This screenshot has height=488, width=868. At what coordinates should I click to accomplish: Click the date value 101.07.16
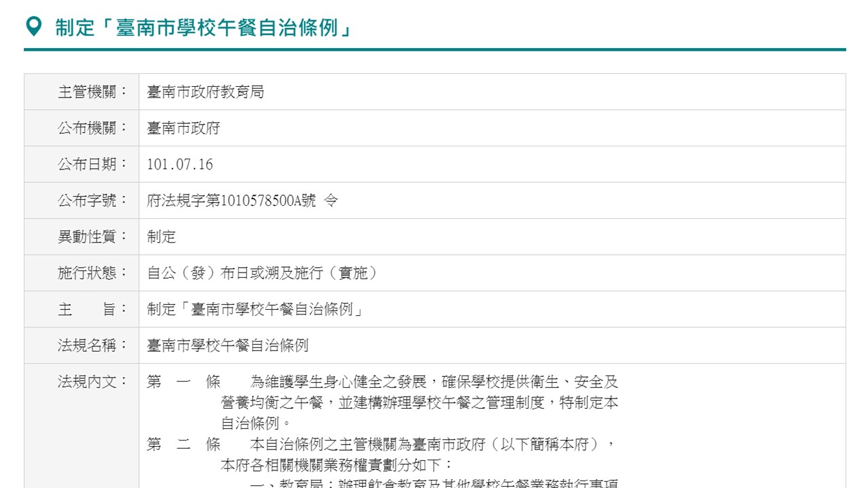tap(180, 164)
